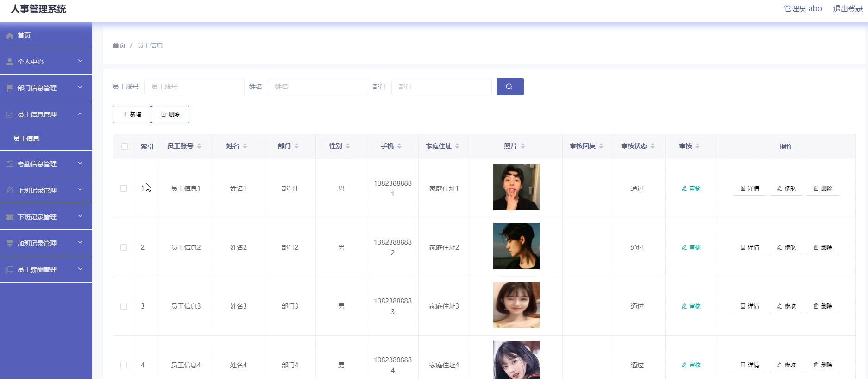Image resolution: width=868 pixels, height=379 pixels.
Task: Open the photo of 员工信息3
Action: click(516, 305)
